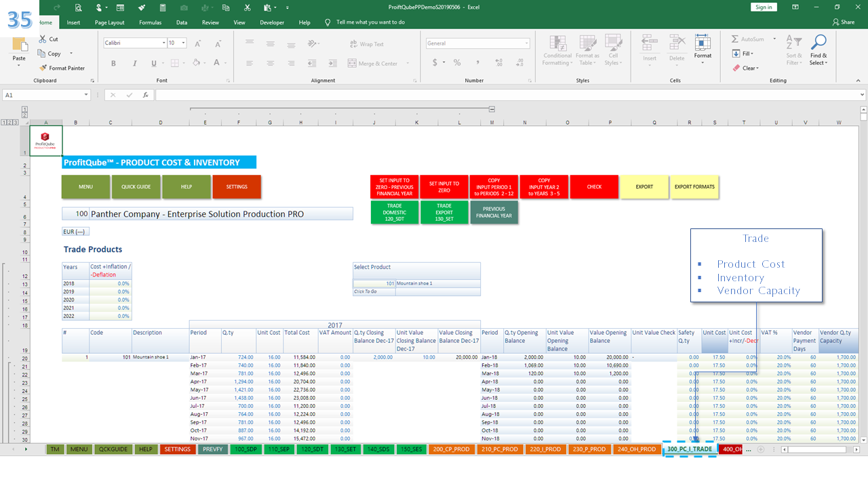This screenshot has width=868, height=488.
Task: Click the Format Painter brush
Action: pos(43,68)
